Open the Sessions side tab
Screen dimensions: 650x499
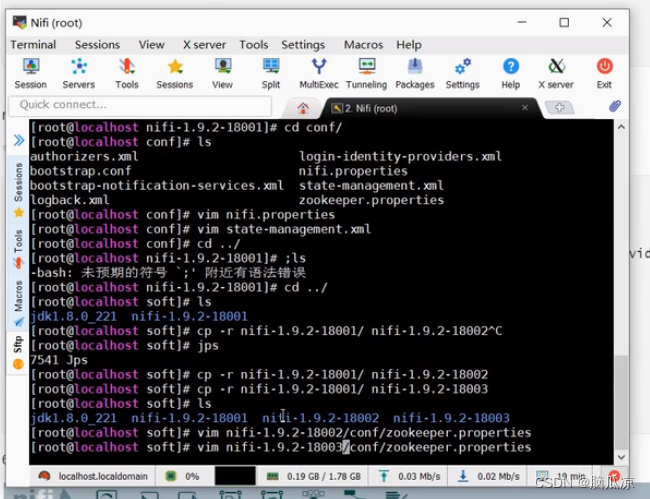coord(18,189)
